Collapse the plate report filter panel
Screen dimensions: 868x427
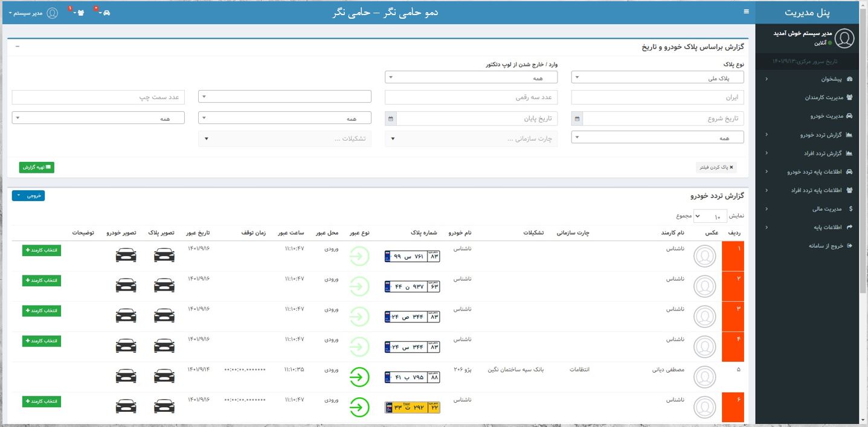point(17,47)
